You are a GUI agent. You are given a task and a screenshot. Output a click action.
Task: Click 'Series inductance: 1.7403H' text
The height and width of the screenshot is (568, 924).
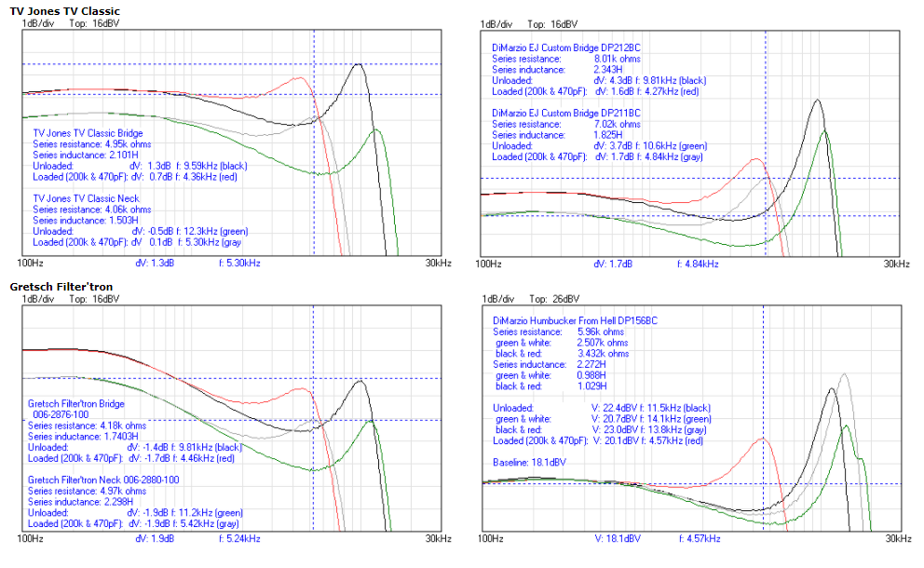click(83, 437)
